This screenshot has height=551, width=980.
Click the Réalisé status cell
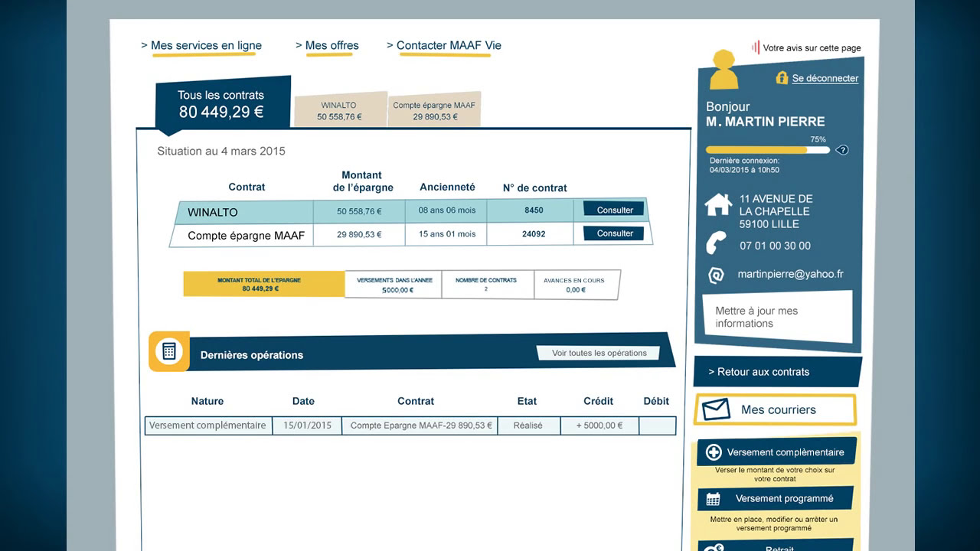(x=528, y=425)
